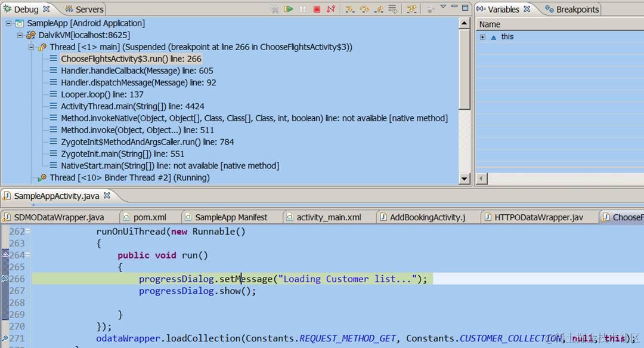644x348 pixels.
Task: Select the DalvikVM[localhost:8625] entry
Action: pyautogui.click(x=84, y=35)
